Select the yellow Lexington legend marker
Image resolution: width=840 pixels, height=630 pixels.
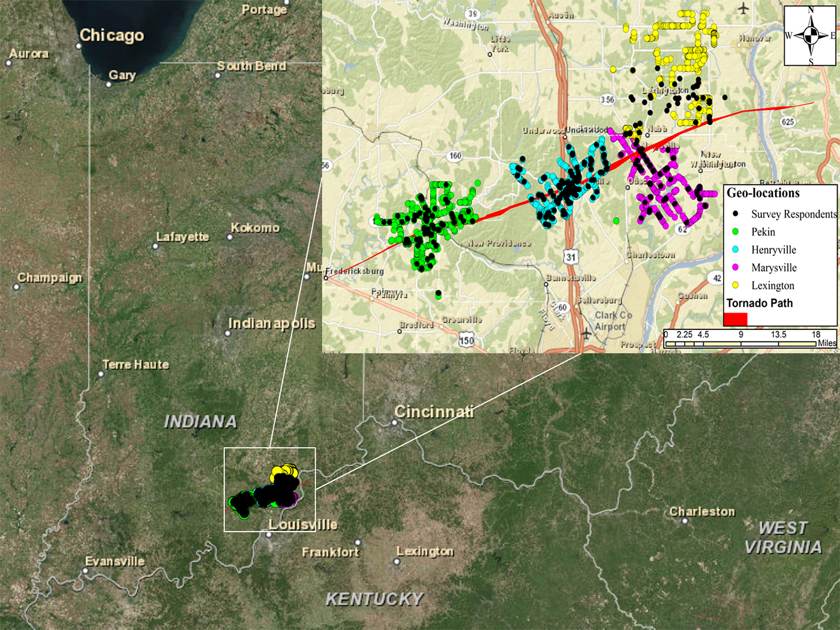tap(735, 286)
